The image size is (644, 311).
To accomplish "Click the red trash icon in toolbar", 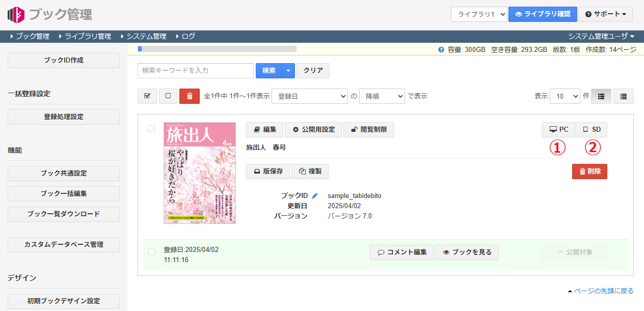I will pos(190,96).
